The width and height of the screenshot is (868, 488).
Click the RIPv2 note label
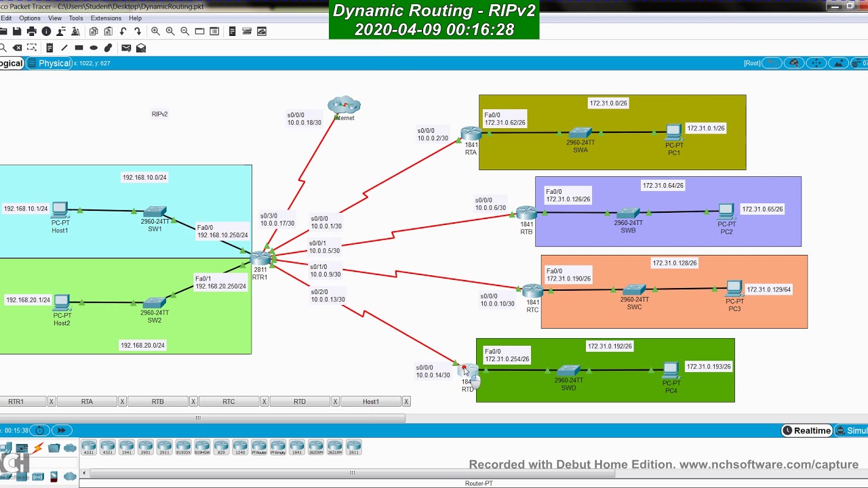[159, 114]
